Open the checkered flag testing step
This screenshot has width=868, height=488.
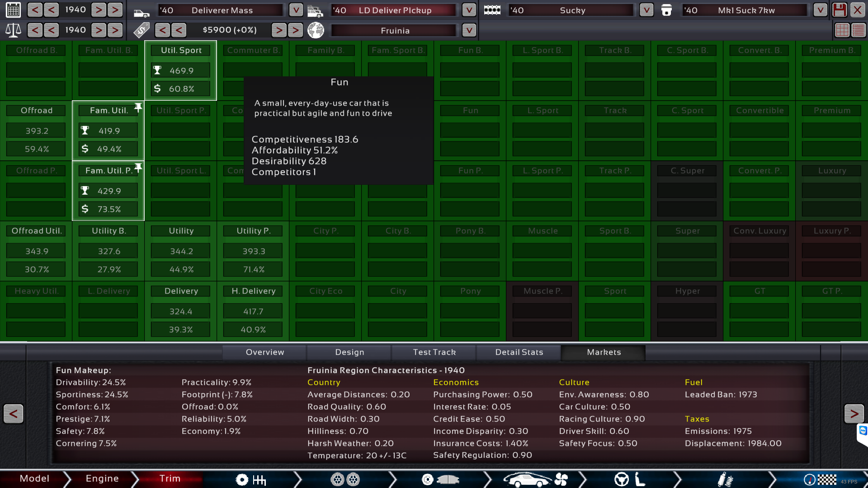coord(820,480)
